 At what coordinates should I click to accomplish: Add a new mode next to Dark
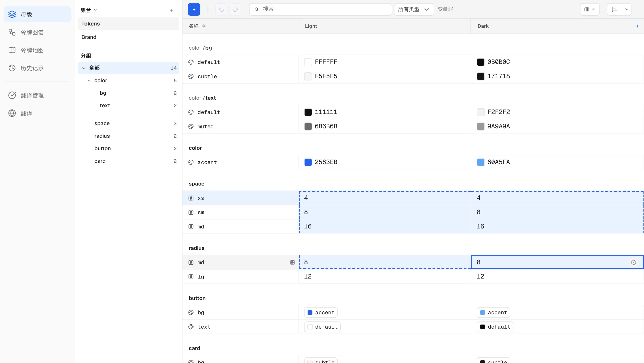coord(637,26)
